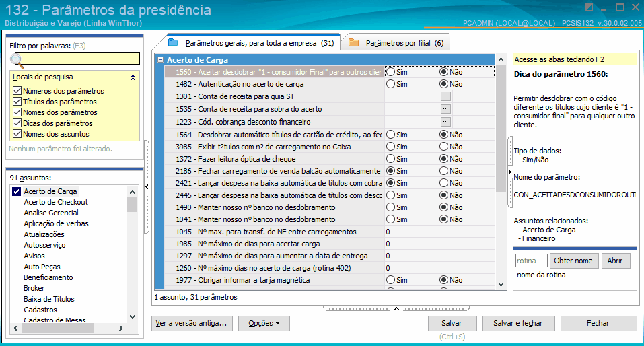Click value of 1045 Nº max. transf. de NF
Screen dimensions: 644x346
tap(439, 232)
